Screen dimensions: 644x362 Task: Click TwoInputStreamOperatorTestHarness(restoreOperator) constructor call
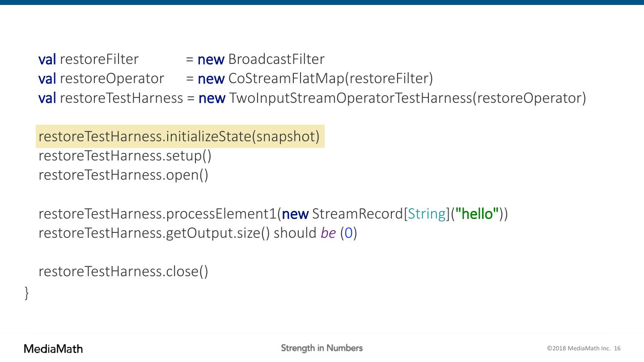407,98
